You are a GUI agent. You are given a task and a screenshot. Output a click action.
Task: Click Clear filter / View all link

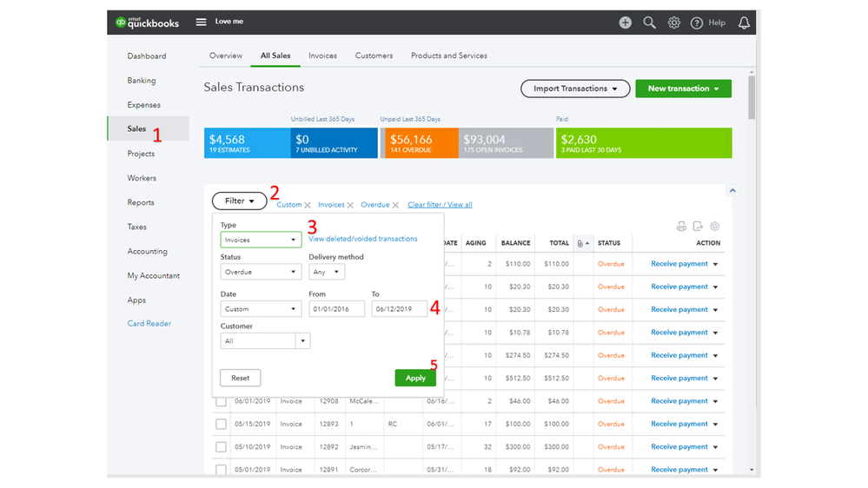click(x=440, y=205)
